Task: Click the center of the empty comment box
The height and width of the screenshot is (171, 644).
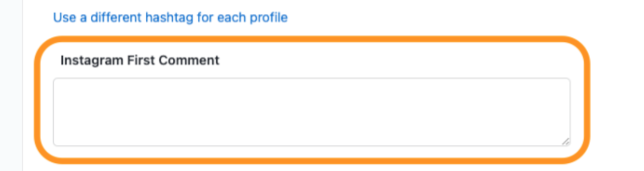Action: coord(312,112)
